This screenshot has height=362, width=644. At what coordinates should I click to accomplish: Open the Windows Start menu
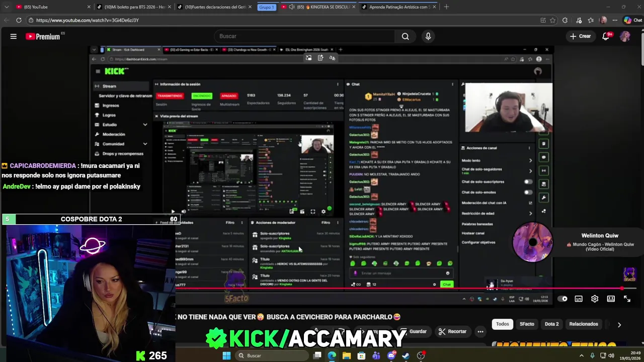point(226,355)
